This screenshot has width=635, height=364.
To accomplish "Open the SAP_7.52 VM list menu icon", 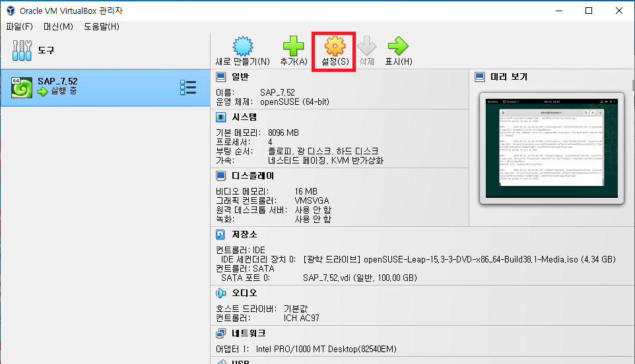I will pos(188,87).
